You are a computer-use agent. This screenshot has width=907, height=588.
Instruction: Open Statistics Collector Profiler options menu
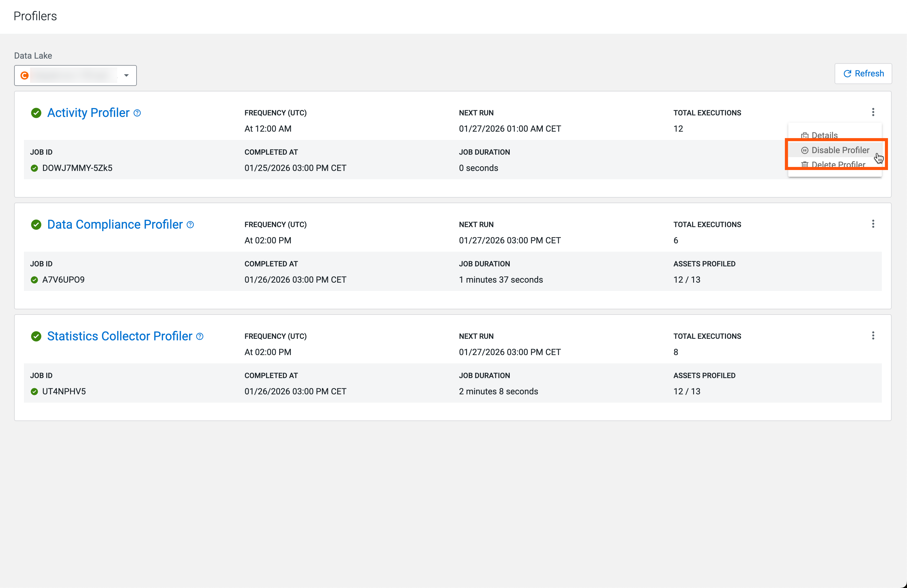(x=873, y=335)
